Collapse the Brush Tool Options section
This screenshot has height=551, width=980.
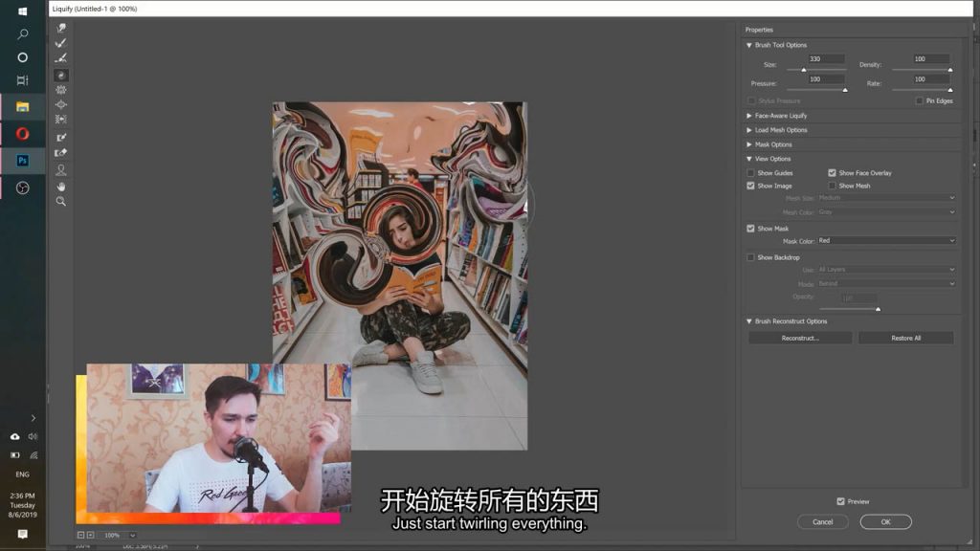(748, 45)
